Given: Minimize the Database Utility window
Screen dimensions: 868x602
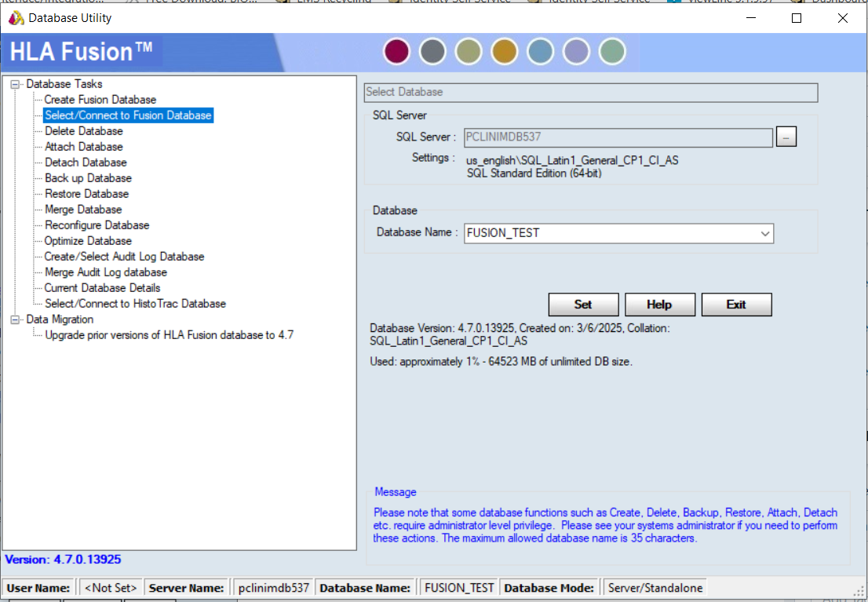Looking at the screenshot, I should (x=751, y=18).
